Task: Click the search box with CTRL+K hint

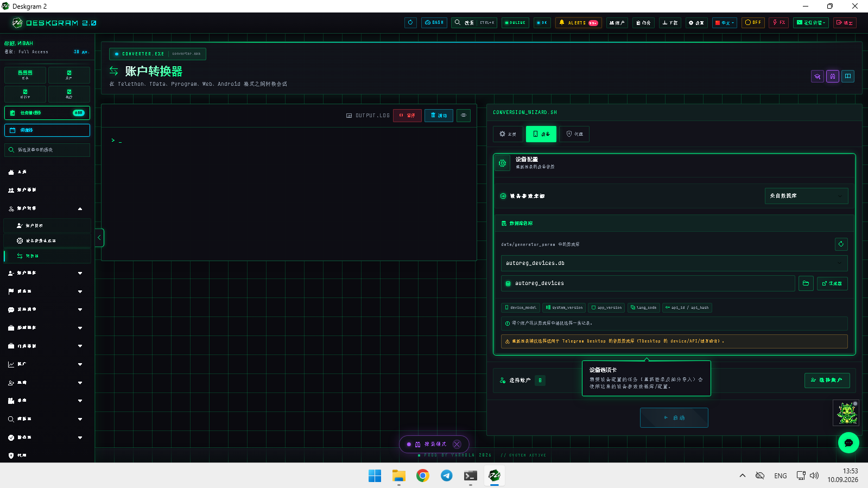Action: pyautogui.click(x=474, y=23)
